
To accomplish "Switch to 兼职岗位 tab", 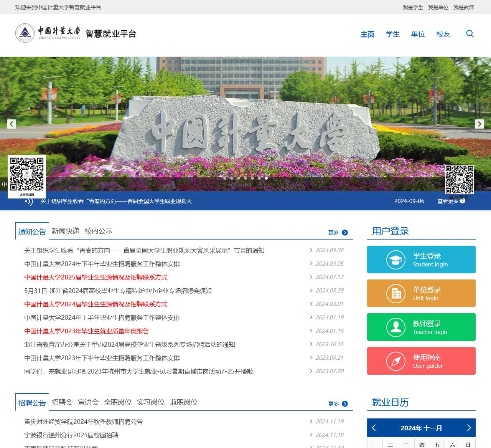I will pyautogui.click(x=184, y=402).
